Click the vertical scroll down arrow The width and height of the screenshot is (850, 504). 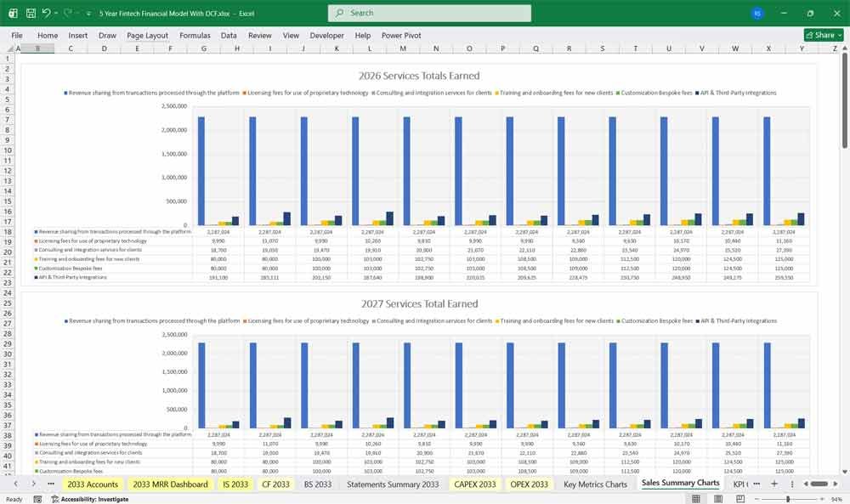click(845, 472)
